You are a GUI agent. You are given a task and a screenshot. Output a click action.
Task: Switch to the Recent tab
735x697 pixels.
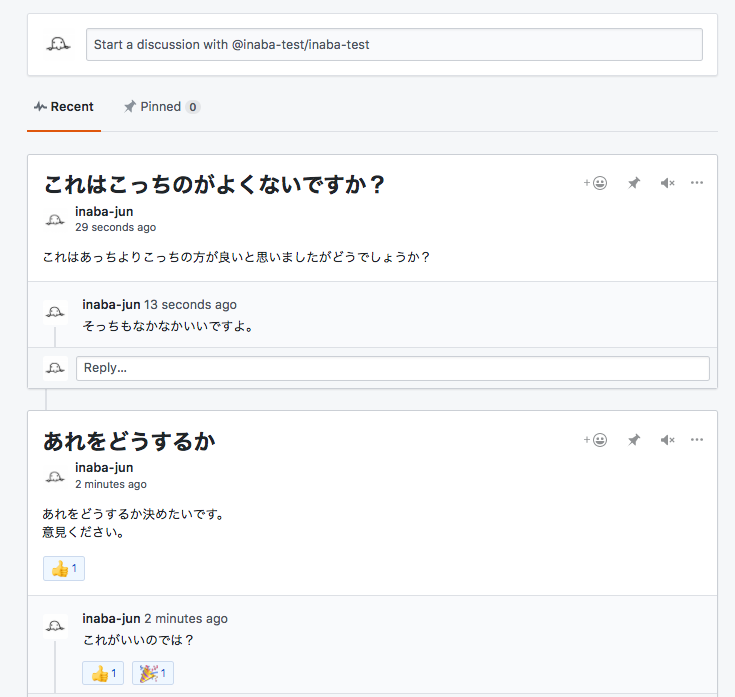click(x=64, y=107)
